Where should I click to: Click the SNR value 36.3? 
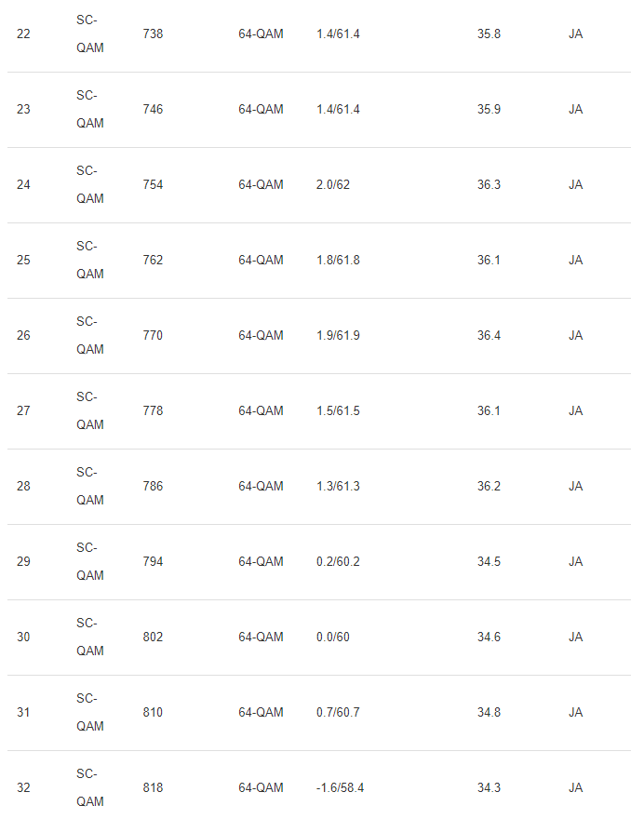[x=489, y=185]
